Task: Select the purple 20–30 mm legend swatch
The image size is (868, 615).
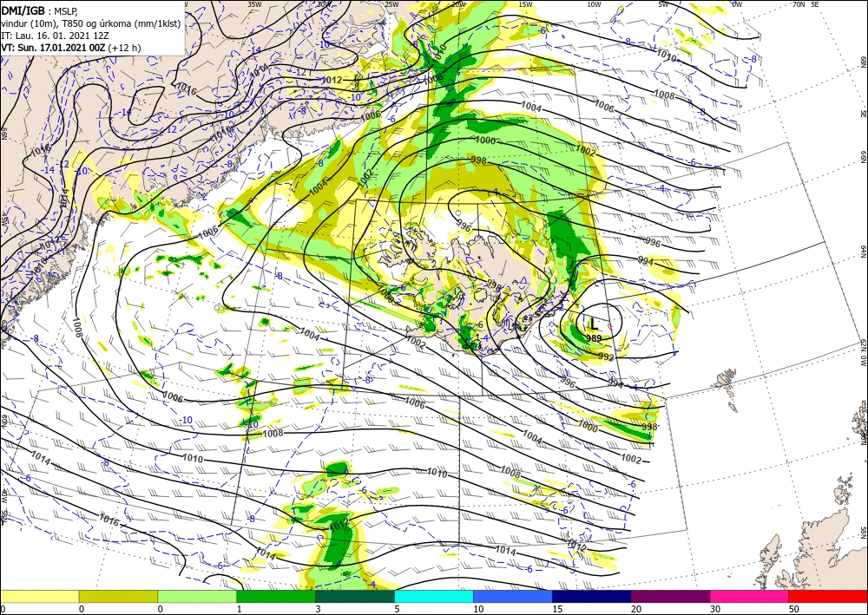Action: [x=670, y=596]
